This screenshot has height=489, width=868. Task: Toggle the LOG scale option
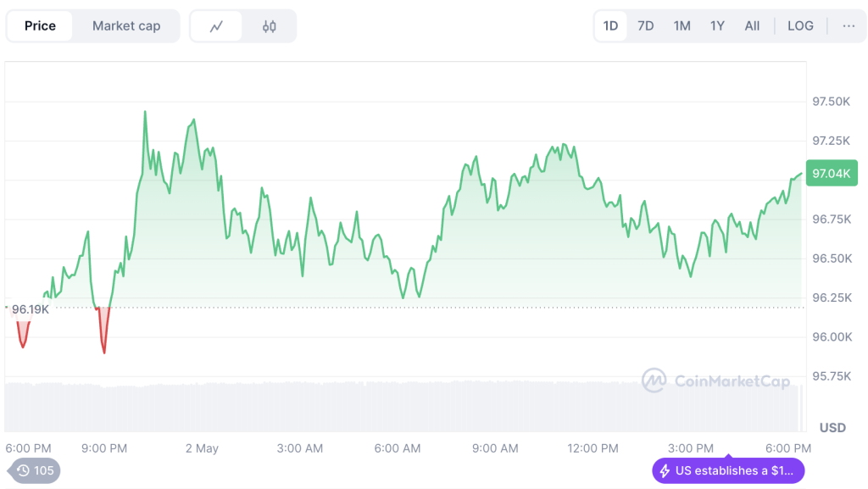[800, 26]
